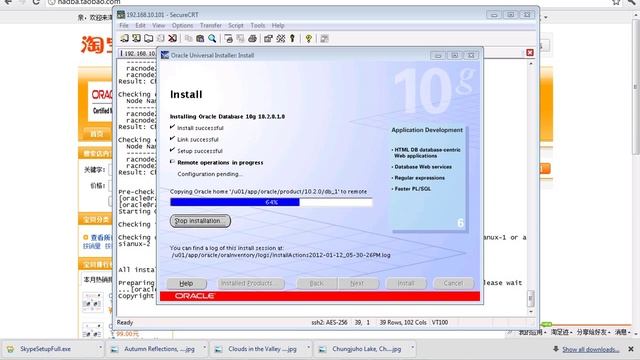Click the Paste clipboard toolbar icon
This screenshot has height=360, width=640.
(200, 38)
